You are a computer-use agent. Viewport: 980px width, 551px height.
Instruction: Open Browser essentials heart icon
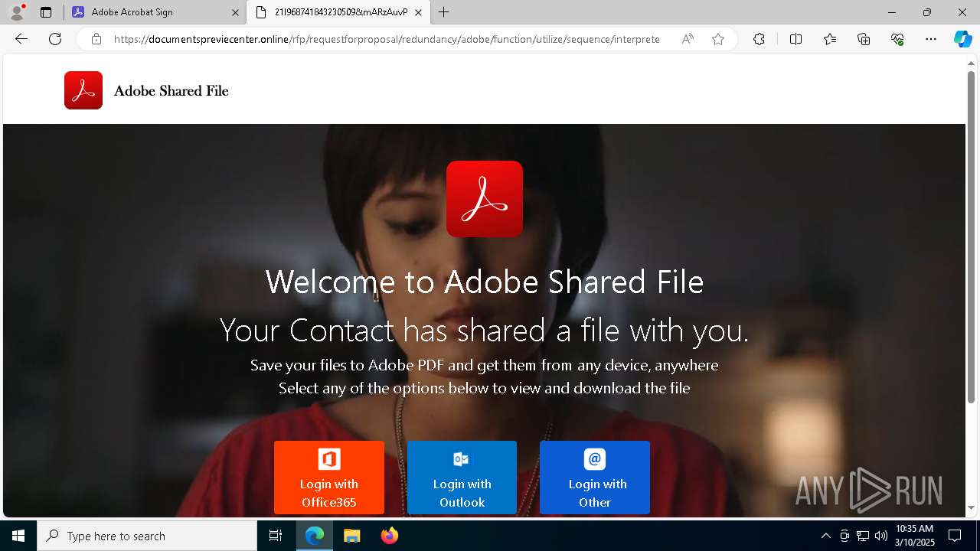click(897, 39)
